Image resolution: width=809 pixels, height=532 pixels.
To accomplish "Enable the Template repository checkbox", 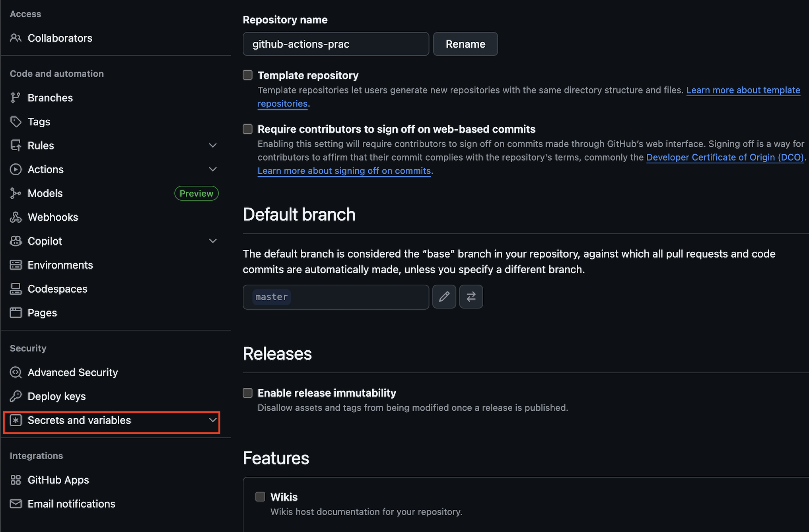I will (x=247, y=75).
